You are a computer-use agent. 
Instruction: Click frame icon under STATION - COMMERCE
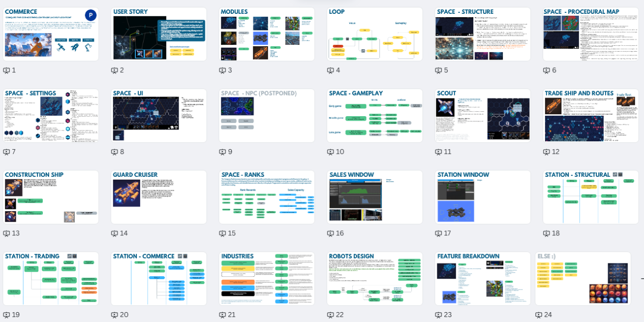click(115, 315)
